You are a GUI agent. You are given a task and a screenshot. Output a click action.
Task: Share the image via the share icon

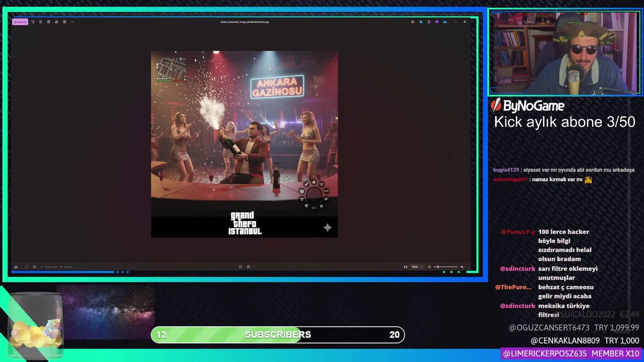[56, 22]
